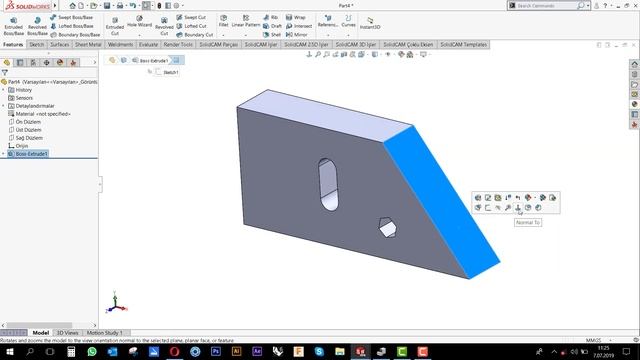This screenshot has height=360, width=640.
Task: Undo the last action
Action: pos(133,6)
